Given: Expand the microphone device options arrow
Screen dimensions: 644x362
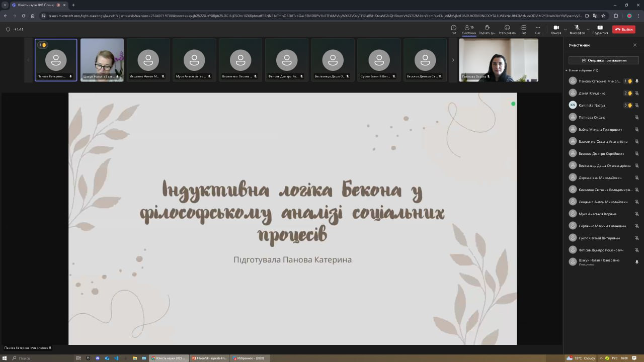Looking at the screenshot, I should [x=588, y=29].
